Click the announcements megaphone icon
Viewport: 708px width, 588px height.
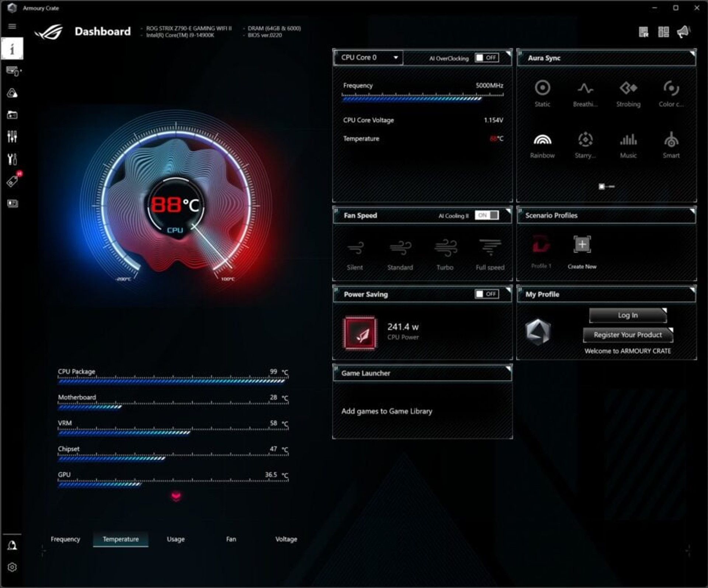click(683, 32)
